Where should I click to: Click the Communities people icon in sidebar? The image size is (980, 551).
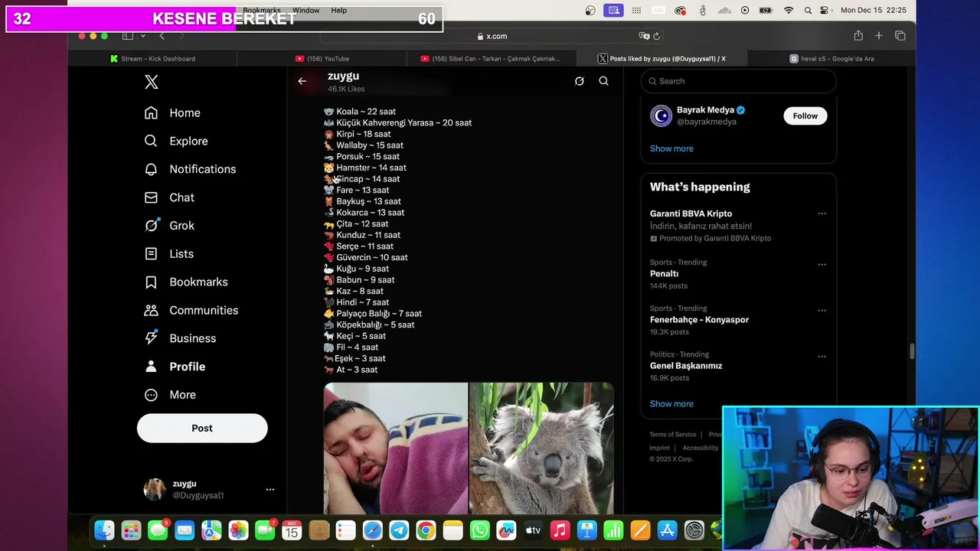pos(152,310)
